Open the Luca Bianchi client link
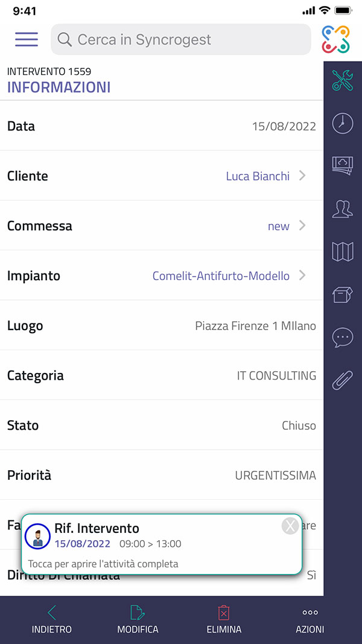This screenshot has height=644, width=362. 258,176
